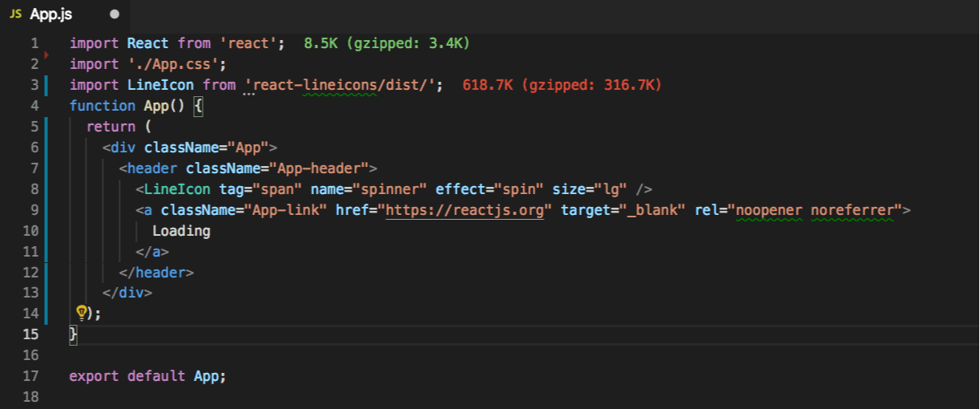Click the size="lg" attribute value
980x409 pixels.
click(x=611, y=189)
